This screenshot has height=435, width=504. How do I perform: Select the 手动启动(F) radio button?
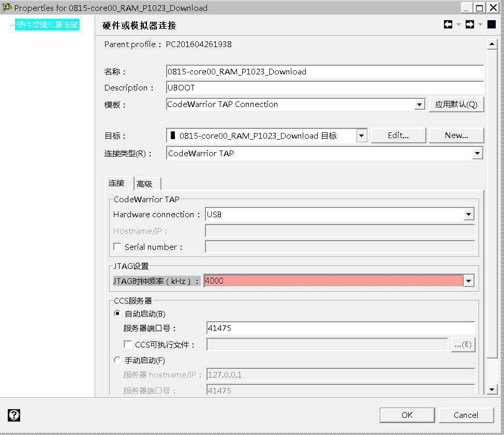(x=117, y=360)
